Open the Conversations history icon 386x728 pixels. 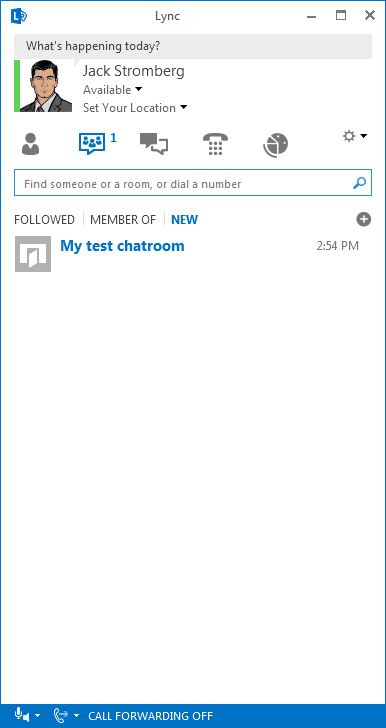154,144
